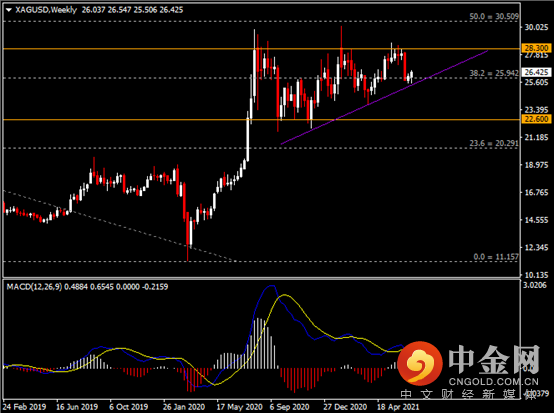Screen dimensions: 554x413
Task: Select the purple ascending trendline
Action: 384,98
